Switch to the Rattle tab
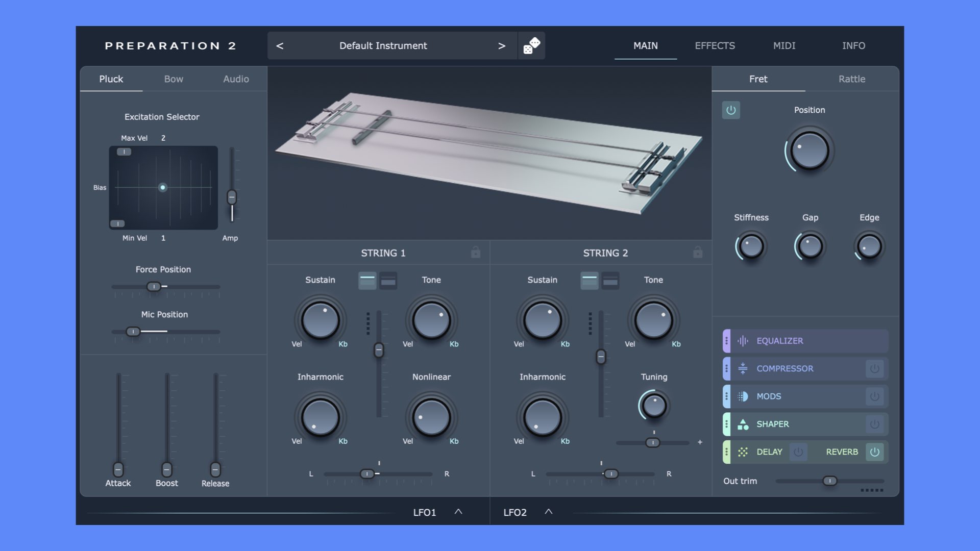The width and height of the screenshot is (980, 551). tap(852, 79)
